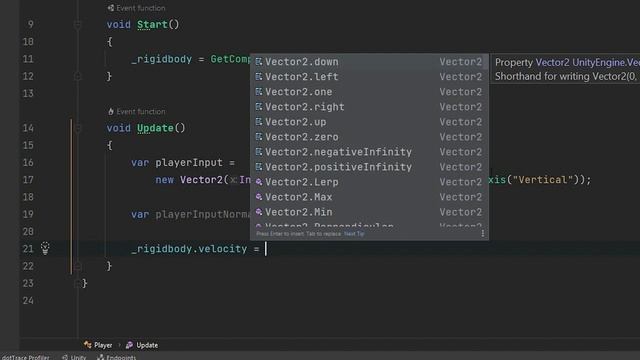Click the Start method name on line 9
The height and width of the screenshot is (360, 640).
[152, 24]
